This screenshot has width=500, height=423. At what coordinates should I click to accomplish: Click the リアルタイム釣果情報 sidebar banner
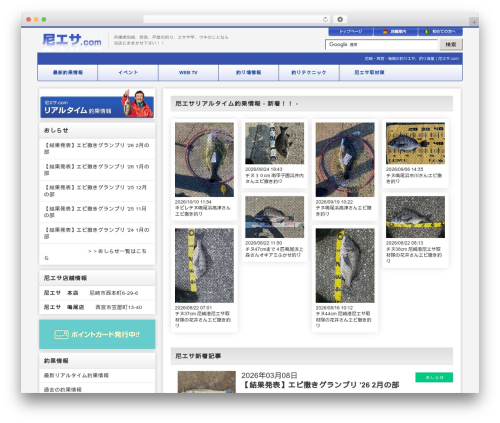click(97, 104)
